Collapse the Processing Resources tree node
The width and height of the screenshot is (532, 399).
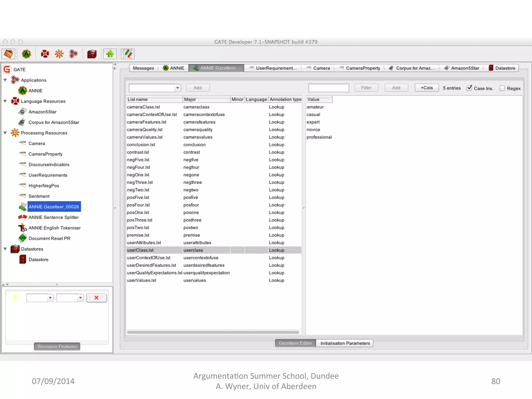point(5,133)
